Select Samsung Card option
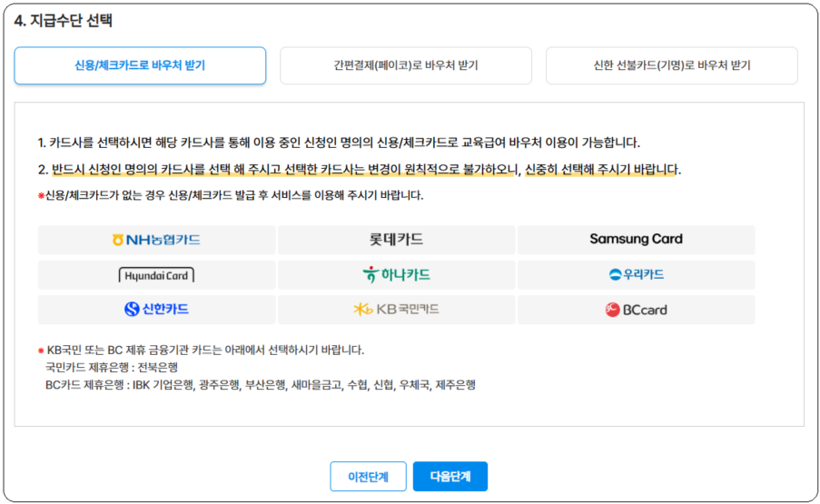Screen dimensions: 820x504 (x=636, y=240)
